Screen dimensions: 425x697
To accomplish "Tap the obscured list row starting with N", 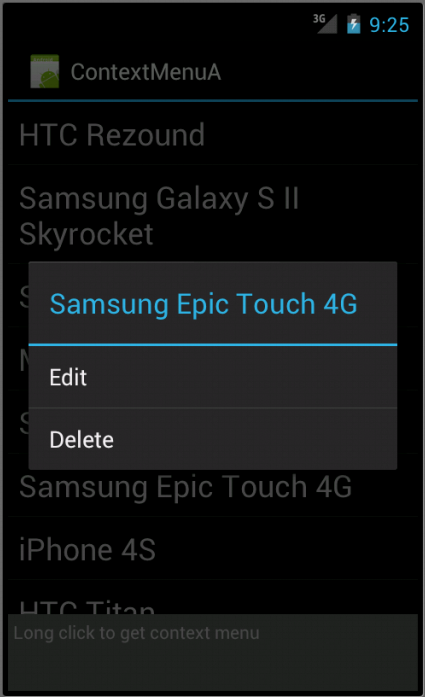I will (x=18, y=359).
